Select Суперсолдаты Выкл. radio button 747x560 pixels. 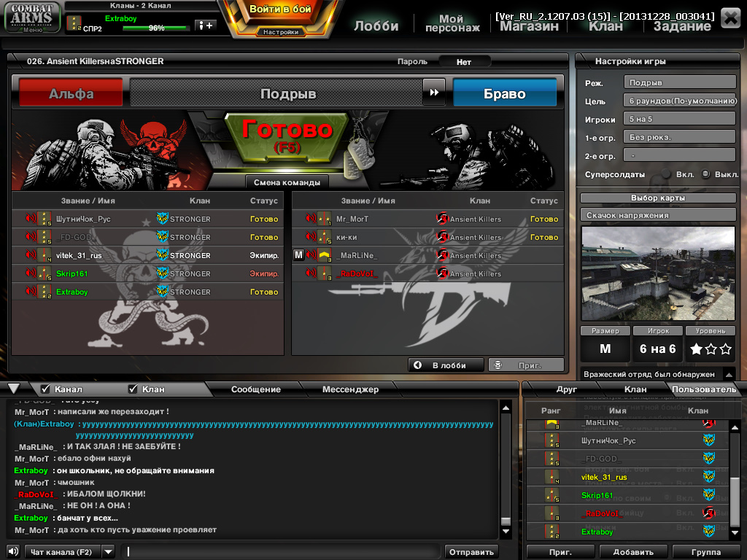coord(706,174)
